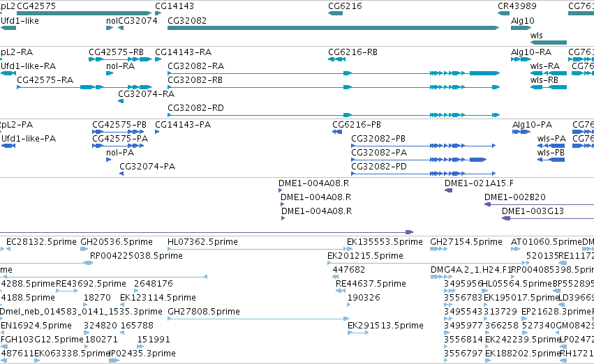Select the long CG32082 gene bar

[x=333, y=28]
